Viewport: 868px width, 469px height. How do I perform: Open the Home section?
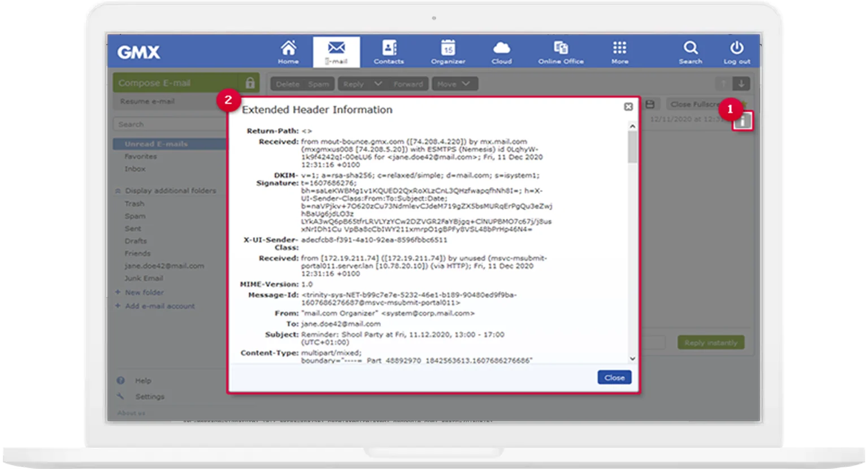point(288,52)
